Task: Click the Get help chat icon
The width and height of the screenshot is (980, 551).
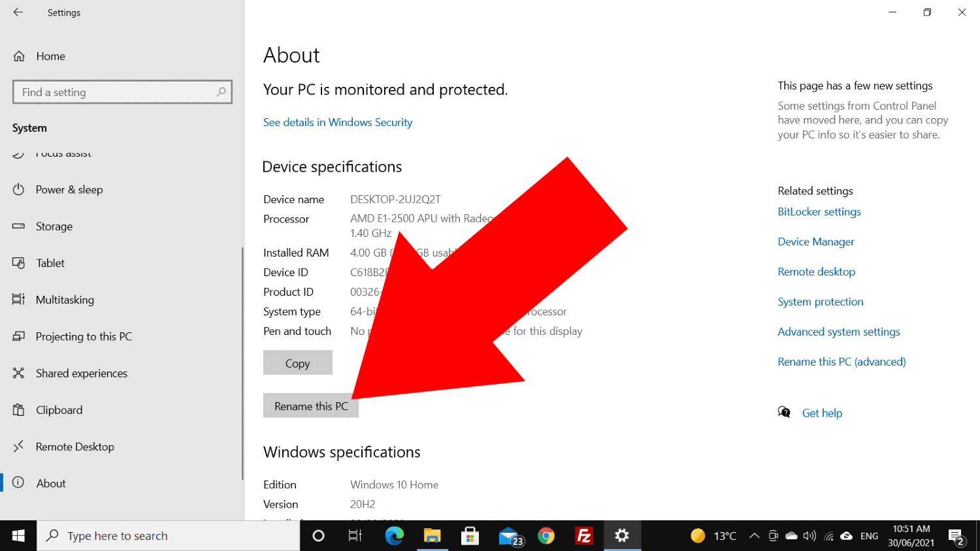Action: tap(784, 412)
